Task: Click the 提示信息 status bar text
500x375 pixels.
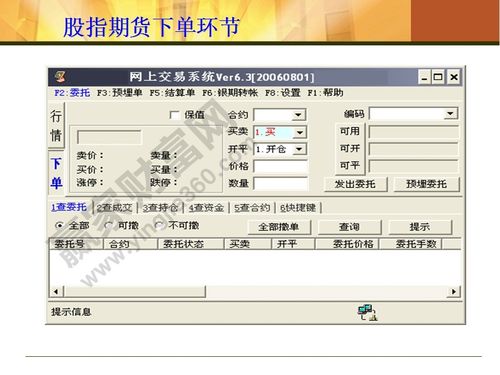Action: tap(71, 312)
